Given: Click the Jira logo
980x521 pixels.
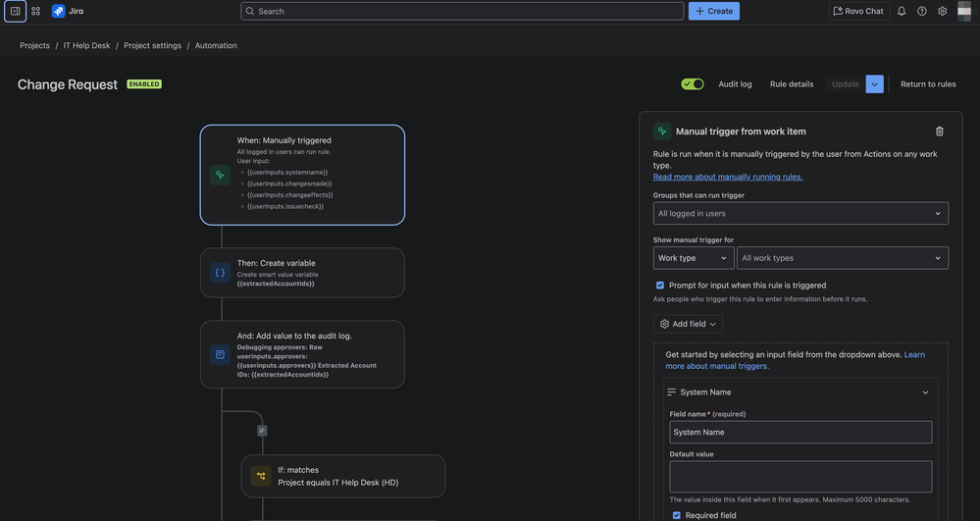Looking at the screenshot, I should pos(68,11).
